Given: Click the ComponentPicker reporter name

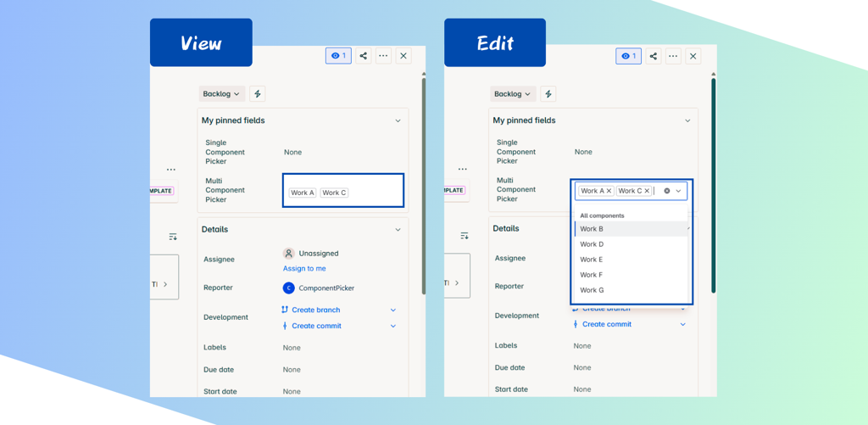Looking at the screenshot, I should coord(326,288).
